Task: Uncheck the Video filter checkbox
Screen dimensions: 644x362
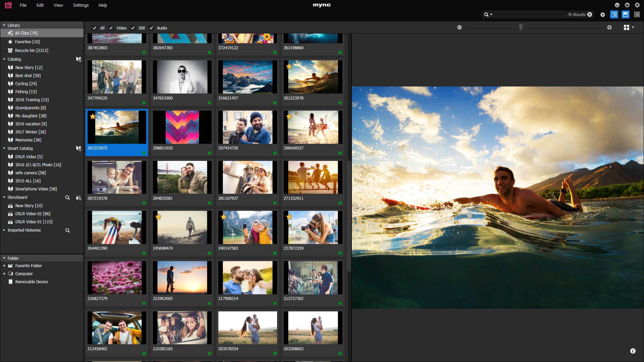Action: [111, 28]
